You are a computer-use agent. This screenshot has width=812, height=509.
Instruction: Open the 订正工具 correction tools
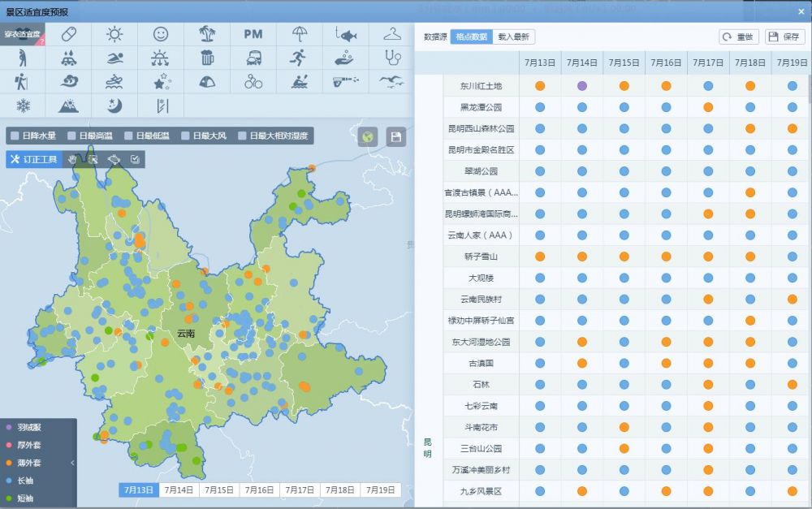pos(34,159)
